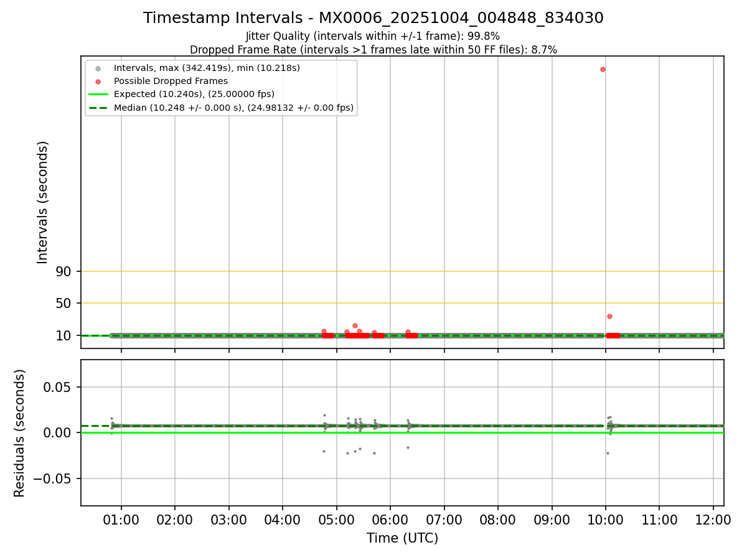Click the x-axis tick label '08:00'

[498, 520]
